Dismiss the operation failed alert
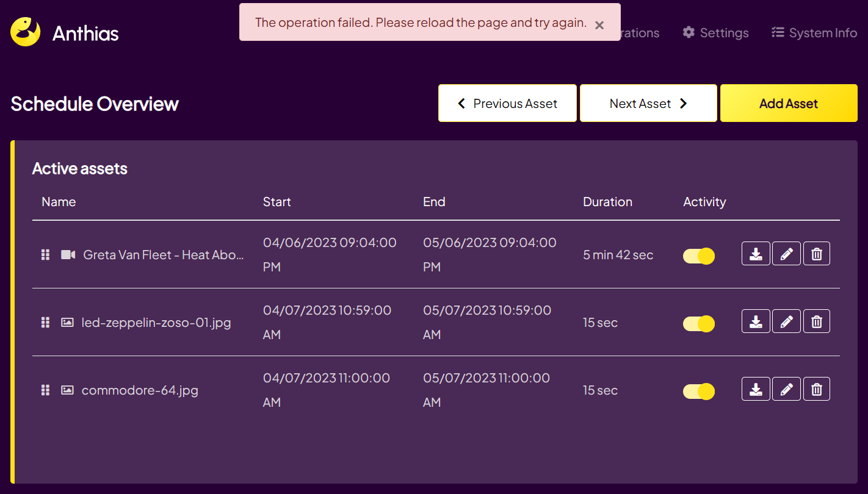Image resolution: width=868 pixels, height=494 pixels. point(599,25)
